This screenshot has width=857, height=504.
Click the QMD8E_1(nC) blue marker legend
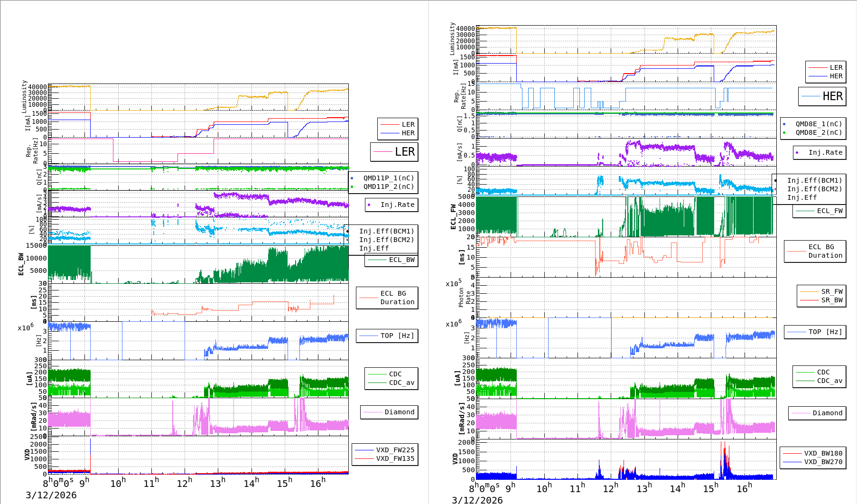pos(818,124)
